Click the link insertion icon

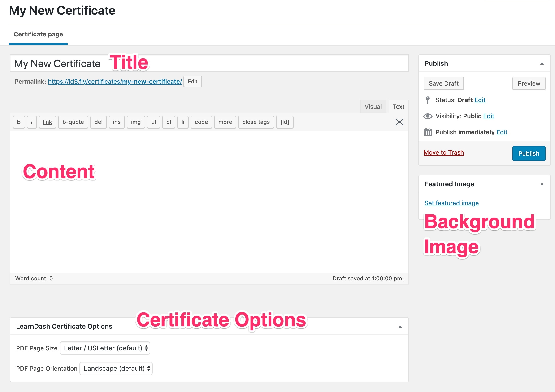coord(47,122)
